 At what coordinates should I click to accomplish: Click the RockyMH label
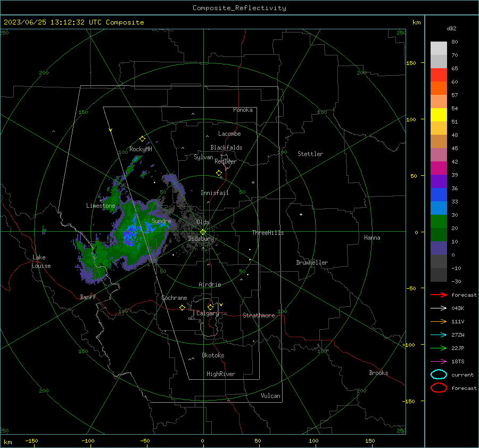click(x=141, y=149)
